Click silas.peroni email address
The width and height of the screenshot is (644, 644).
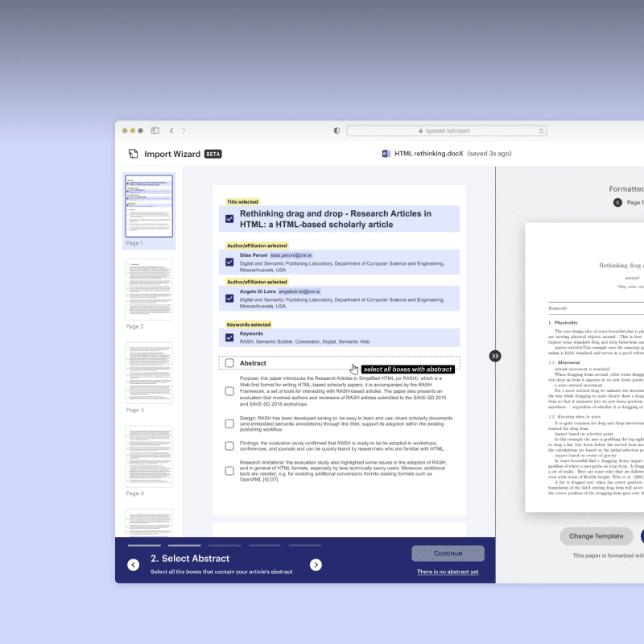coord(291,255)
